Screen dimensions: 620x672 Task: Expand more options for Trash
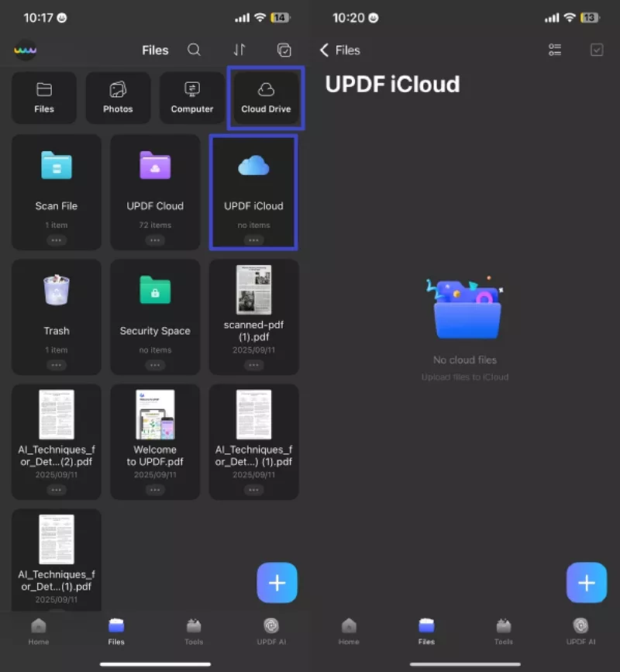pyautogui.click(x=57, y=365)
